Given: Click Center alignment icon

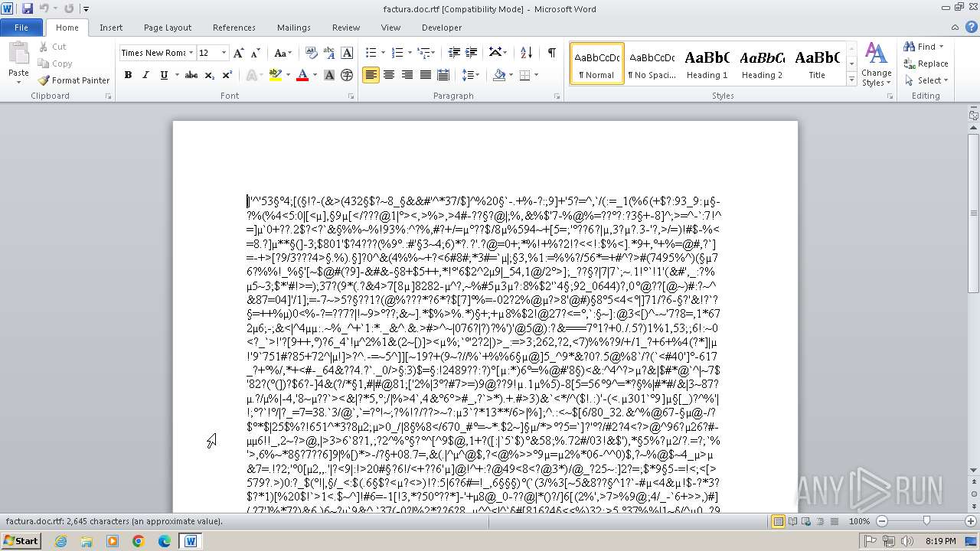Looking at the screenshot, I should tap(389, 75).
